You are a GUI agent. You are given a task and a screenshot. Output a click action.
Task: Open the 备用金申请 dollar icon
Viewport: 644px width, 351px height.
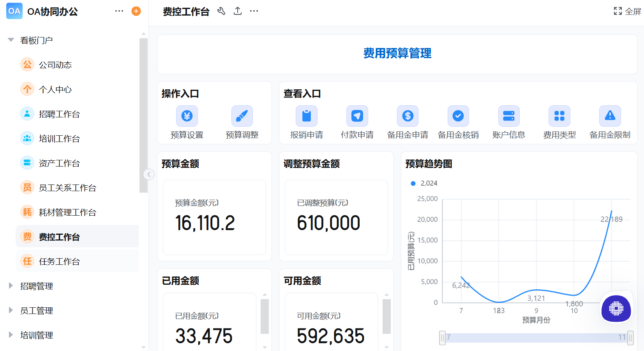click(x=408, y=116)
